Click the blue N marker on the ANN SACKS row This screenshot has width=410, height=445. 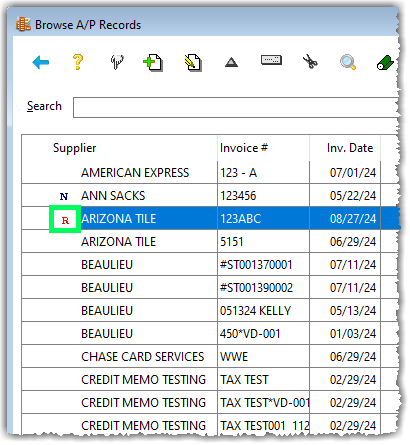[x=64, y=196]
